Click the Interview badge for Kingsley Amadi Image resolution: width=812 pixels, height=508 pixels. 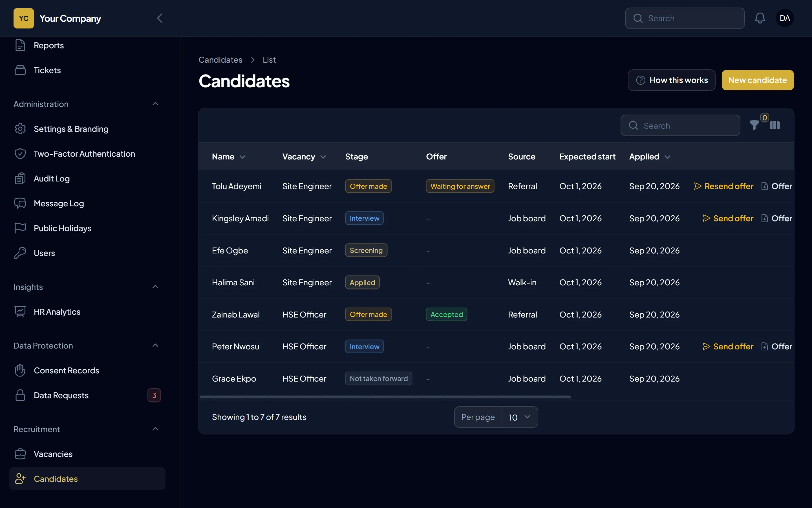tap(364, 218)
